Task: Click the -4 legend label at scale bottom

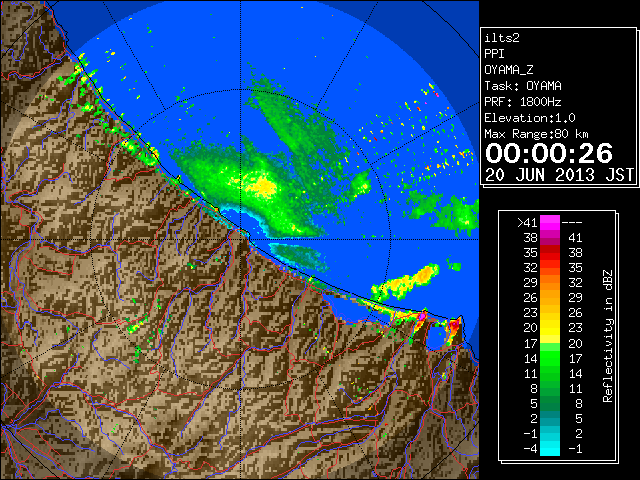Action: 530,449
